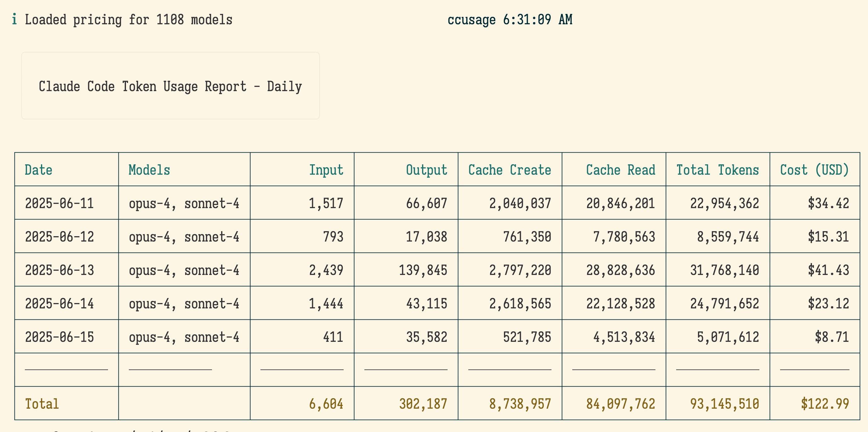Click the ccusage 6:31:09 AM timestamp
The width and height of the screenshot is (868, 432).
click(x=510, y=20)
